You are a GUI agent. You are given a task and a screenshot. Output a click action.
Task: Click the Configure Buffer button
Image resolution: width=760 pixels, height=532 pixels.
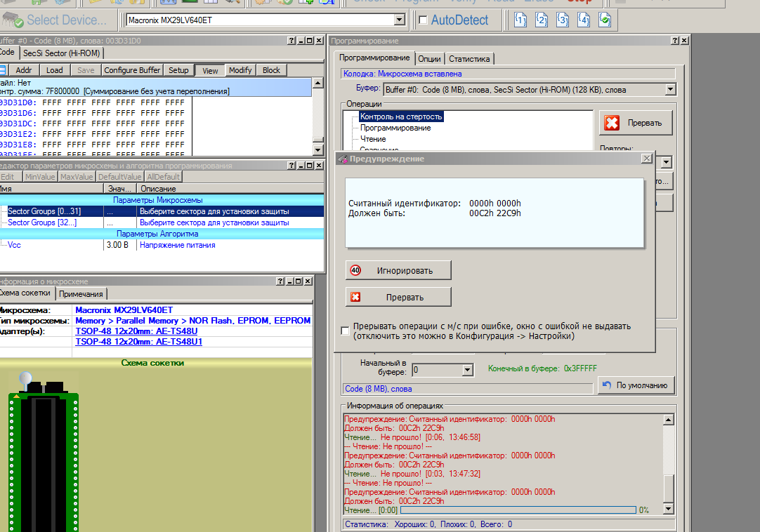[132, 70]
